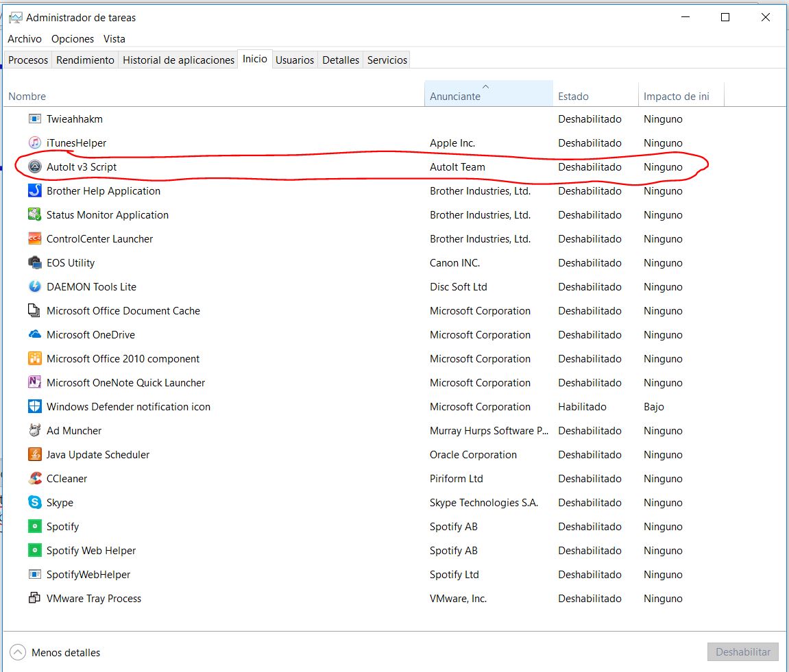
Task: Switch to the Procesos tab
Action: pyautogui.click(x=28, y=60)
